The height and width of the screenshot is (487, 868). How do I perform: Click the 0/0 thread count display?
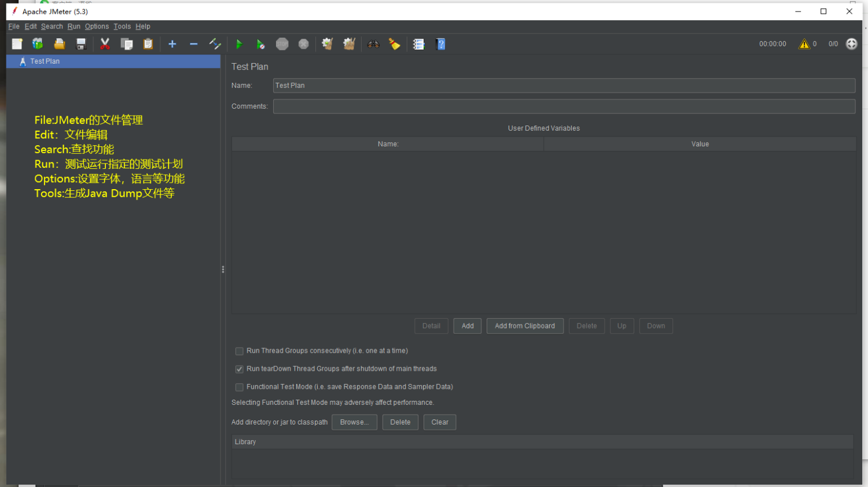[833, 44]
